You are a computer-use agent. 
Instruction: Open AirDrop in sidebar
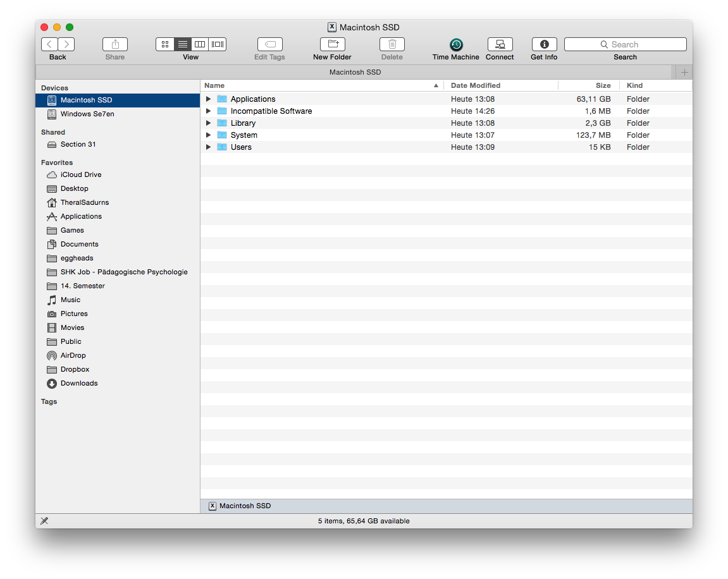click(118, 356)
